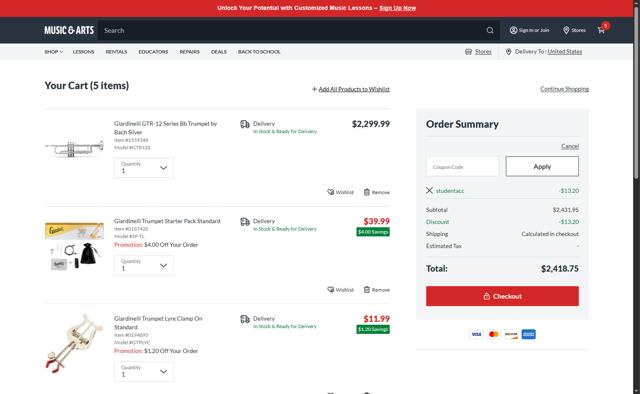This screenshot has width=640, height=394.
Task: Remove the GTR-12 Trumpet from cart
Action: point(377,192)
